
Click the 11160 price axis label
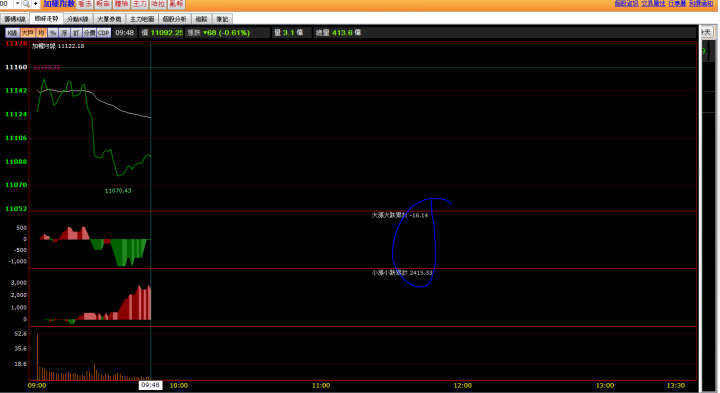[16, 67]
